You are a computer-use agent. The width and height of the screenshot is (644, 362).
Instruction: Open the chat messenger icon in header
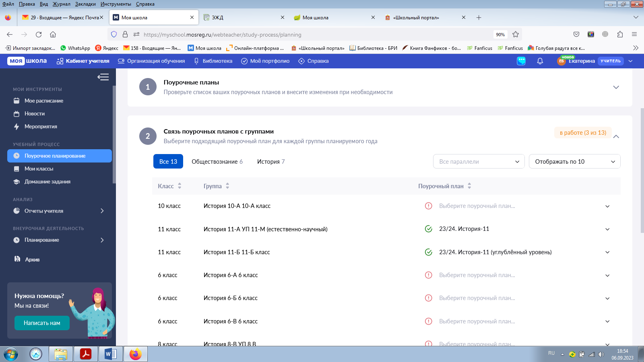[x=521, y=61]
